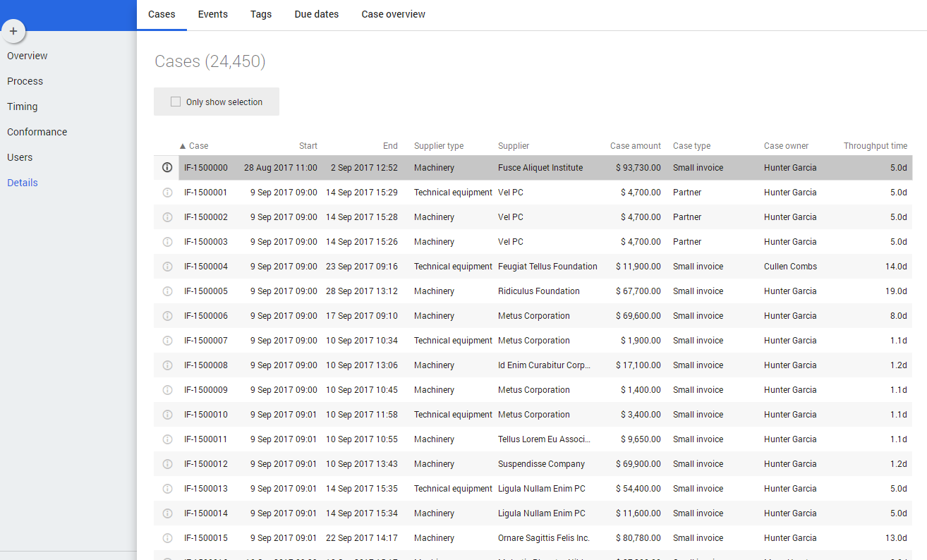Image resolution: width=927 pixels, height=560 pixels.
Task: Click info icon for case IF-1500010
Action: (167, 415)
